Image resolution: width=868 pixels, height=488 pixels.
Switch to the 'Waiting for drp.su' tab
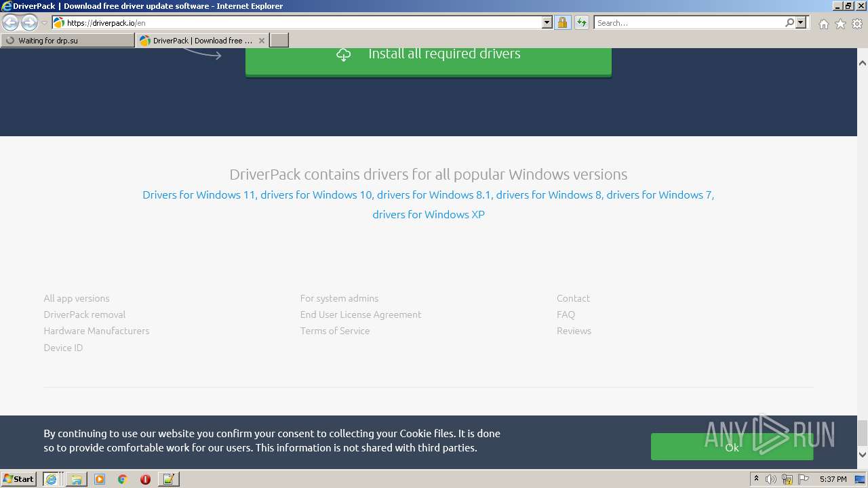click(x=68, y=41)
